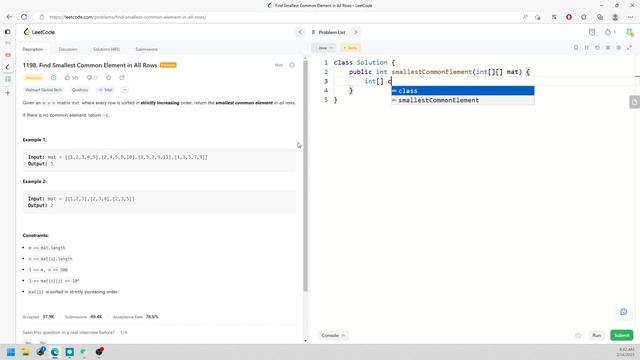
Task: Show the Hint for this problem
Action: pos(279,65)
